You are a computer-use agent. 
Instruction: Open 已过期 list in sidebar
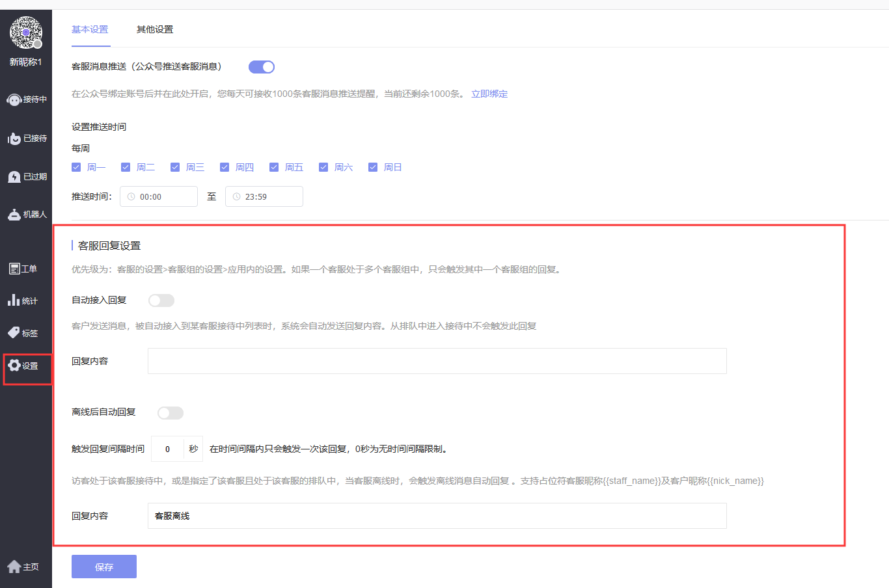26,176
